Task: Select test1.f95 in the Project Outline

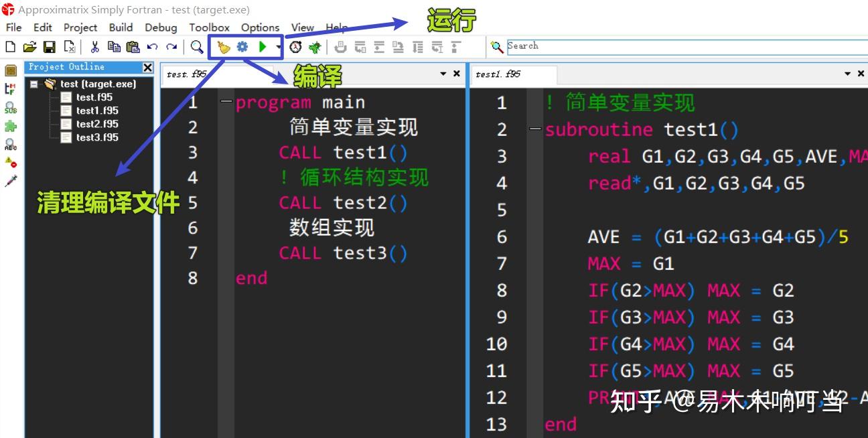Action: (97, 111)
